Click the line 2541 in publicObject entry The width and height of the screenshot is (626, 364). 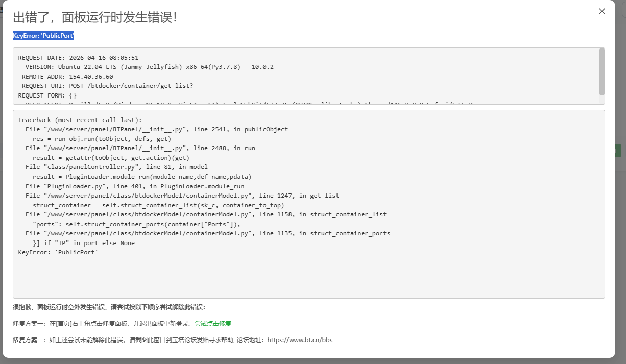click(157, 129)
